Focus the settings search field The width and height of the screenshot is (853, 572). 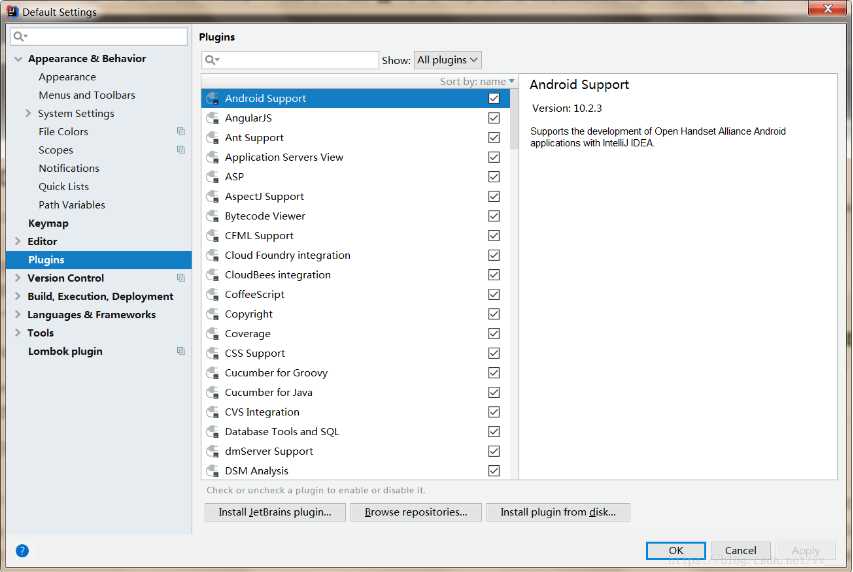99,36
